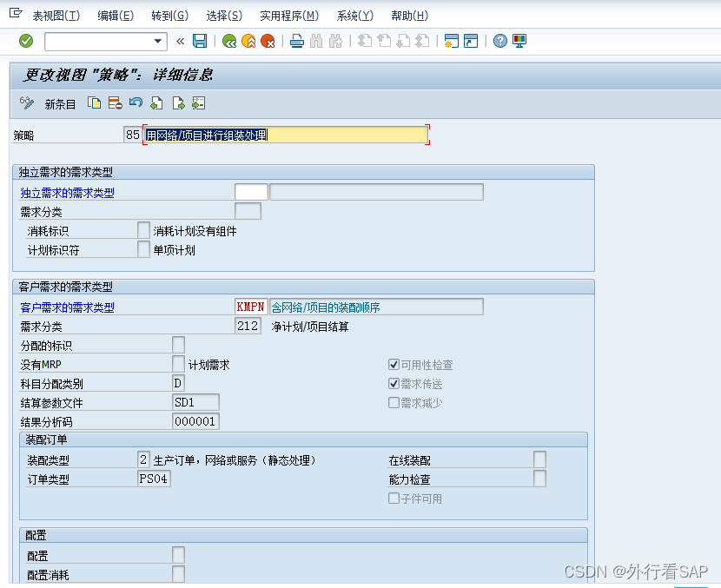Click the 科目分配类别 field D
The width and height of the screenshot is (721, 588).
[178, 383]
